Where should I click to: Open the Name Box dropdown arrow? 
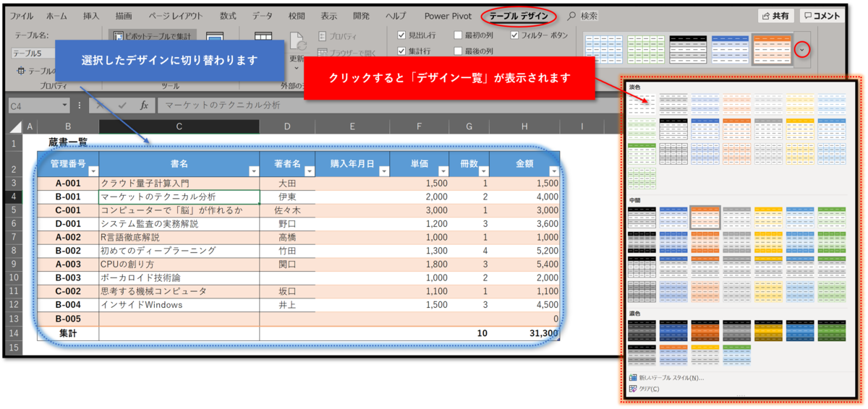click(x=64, y=106)
